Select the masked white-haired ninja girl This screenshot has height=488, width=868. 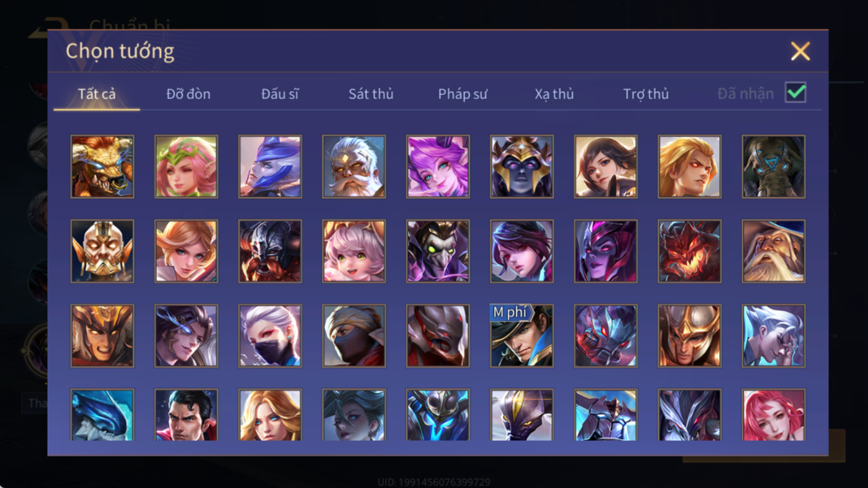[x=270, y=335]
